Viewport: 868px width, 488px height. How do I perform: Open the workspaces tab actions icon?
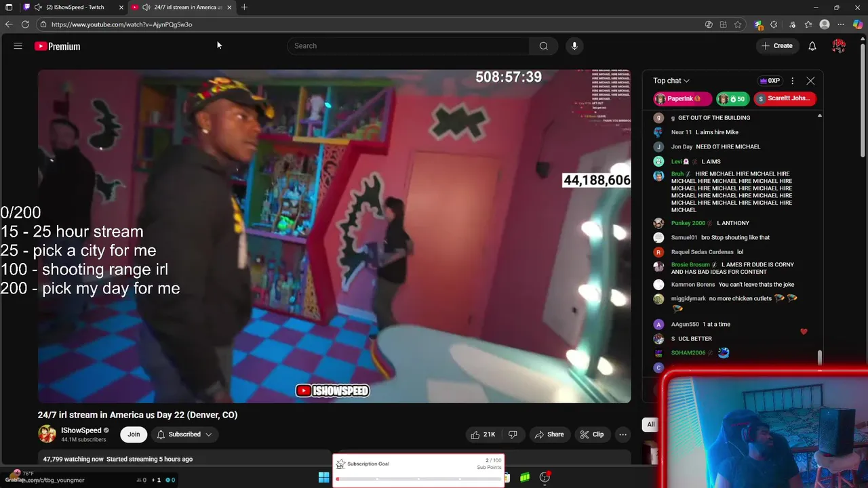(9, 7)
